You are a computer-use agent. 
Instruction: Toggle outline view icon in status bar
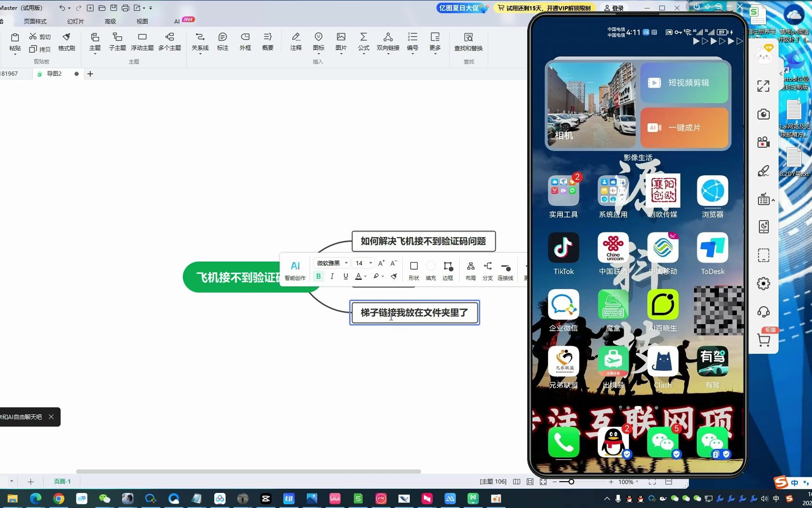[516, 482]
